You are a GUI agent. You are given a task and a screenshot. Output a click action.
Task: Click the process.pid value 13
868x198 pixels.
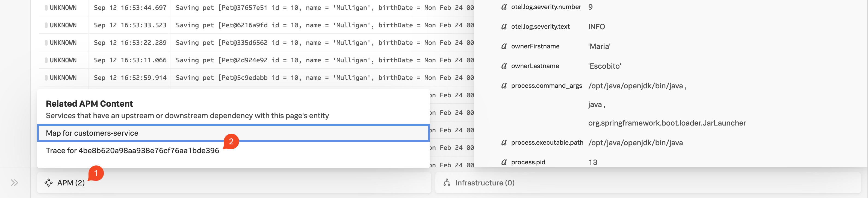[592, 162]
